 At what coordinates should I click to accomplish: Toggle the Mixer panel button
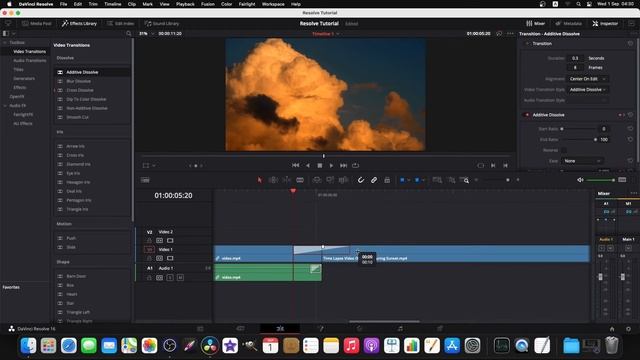[x=536, y=24]
